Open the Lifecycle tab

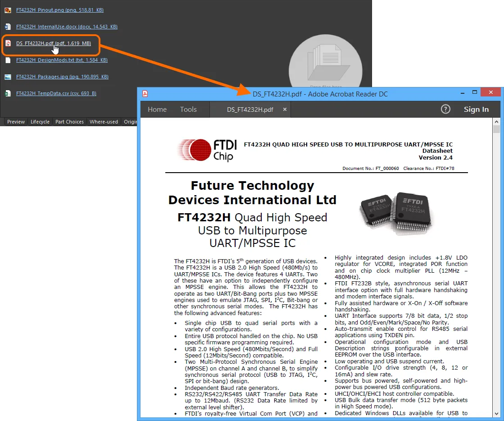[x=40, y=122]
